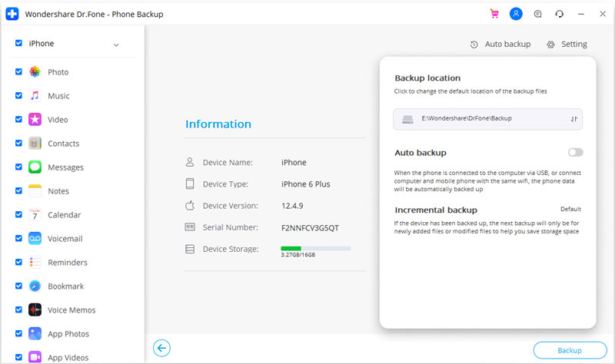Click the Voicemail icon
Viewport: 615px width, 364px height.
pyautogui.click(x=35, y=238)
